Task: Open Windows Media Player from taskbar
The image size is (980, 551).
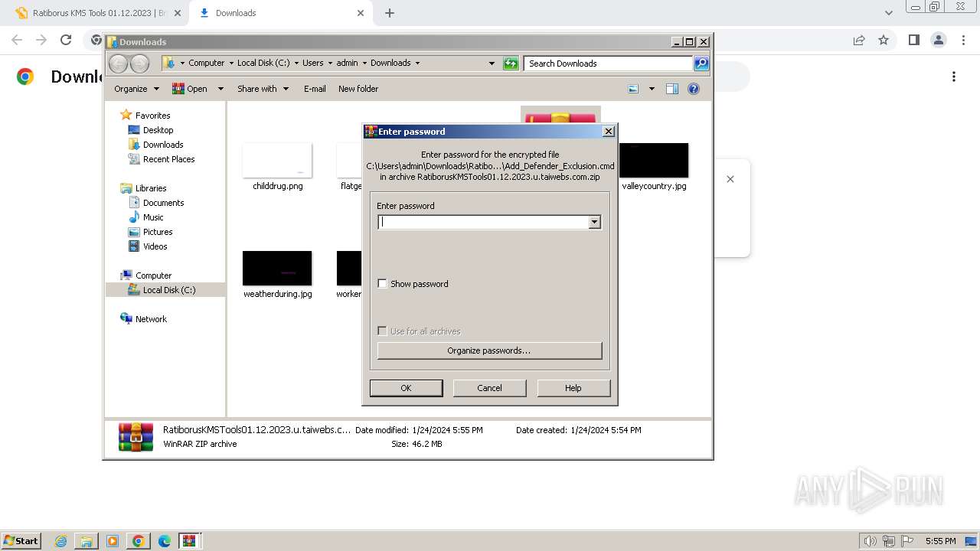Action: (113, 541)
